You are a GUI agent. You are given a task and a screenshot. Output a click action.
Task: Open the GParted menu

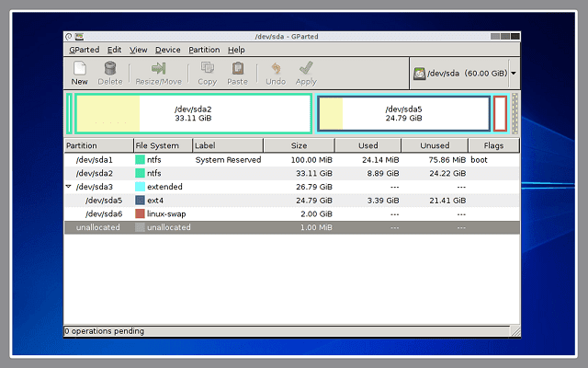coord(85,50)
